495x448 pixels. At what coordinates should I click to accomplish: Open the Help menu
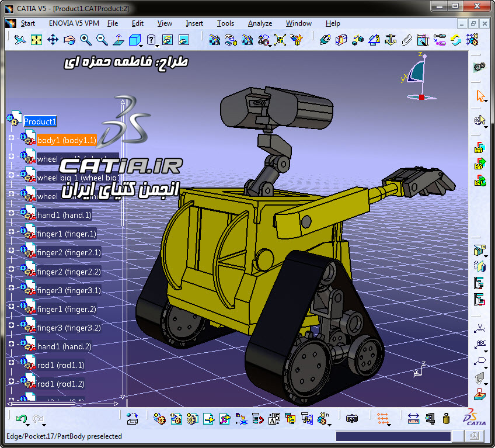coord(333,23)
